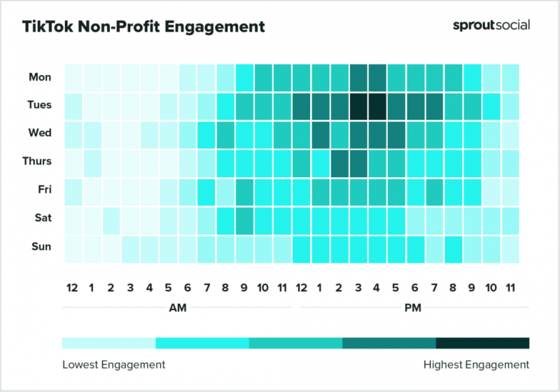This screenshot has width=560, height=392.
Task: Click the Sun row label
Action: pyautogui.click(x=41, y=246)
